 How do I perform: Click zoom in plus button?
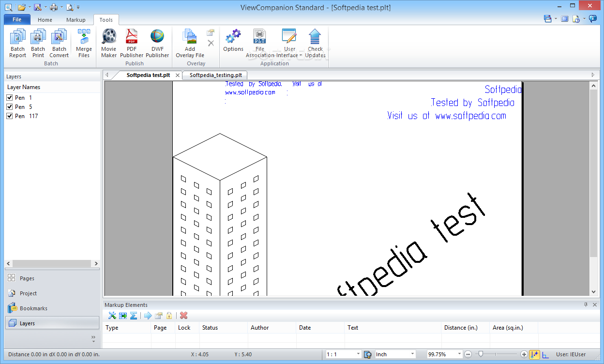pos(524,354)
